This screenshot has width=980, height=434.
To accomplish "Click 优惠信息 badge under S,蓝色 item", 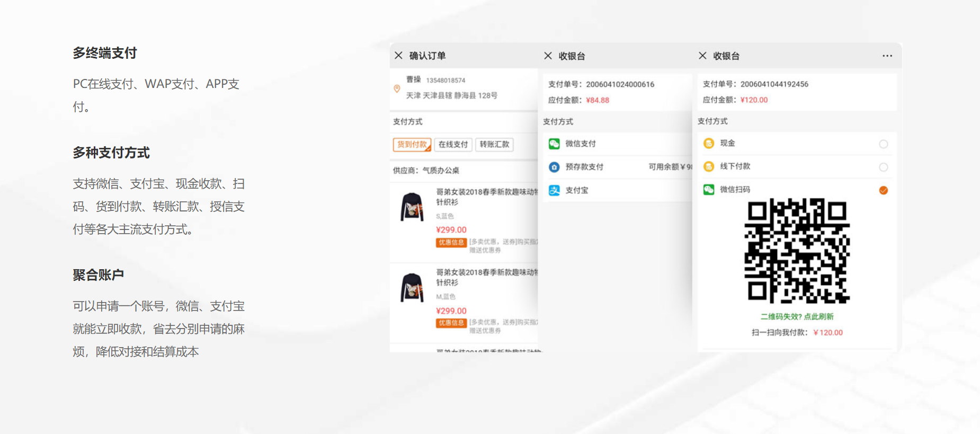I will tap(451, 242).
